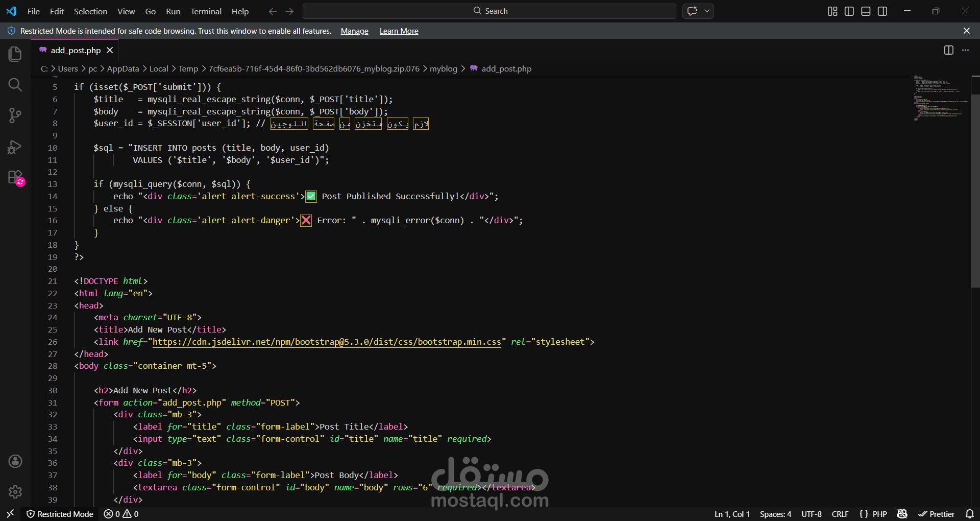Click the myblog.zip.076 folder breadcrumb
The width and height of the screenshot is (980, 521).
314,68
